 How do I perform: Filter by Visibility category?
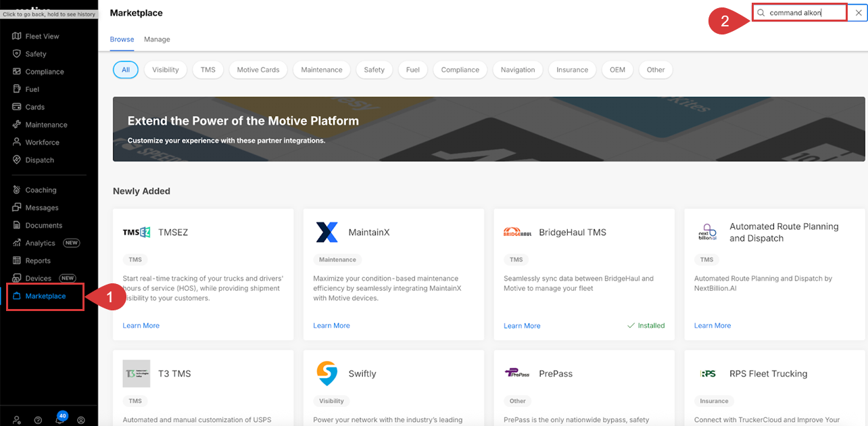pyautogui.click(x=166, y=70)
